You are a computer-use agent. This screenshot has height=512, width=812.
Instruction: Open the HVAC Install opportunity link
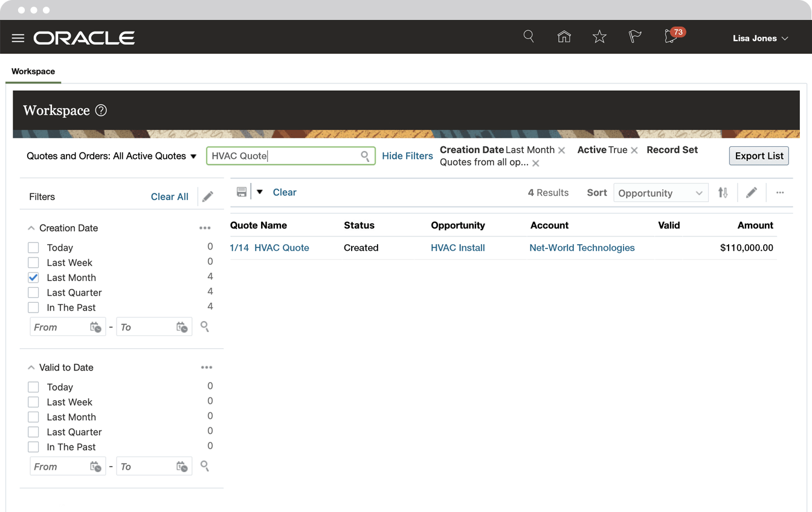point(457,248)
